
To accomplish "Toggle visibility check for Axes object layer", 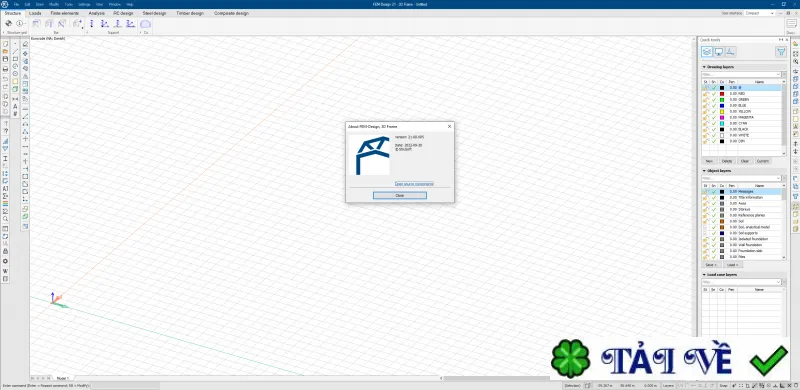I will coord(714,203).
